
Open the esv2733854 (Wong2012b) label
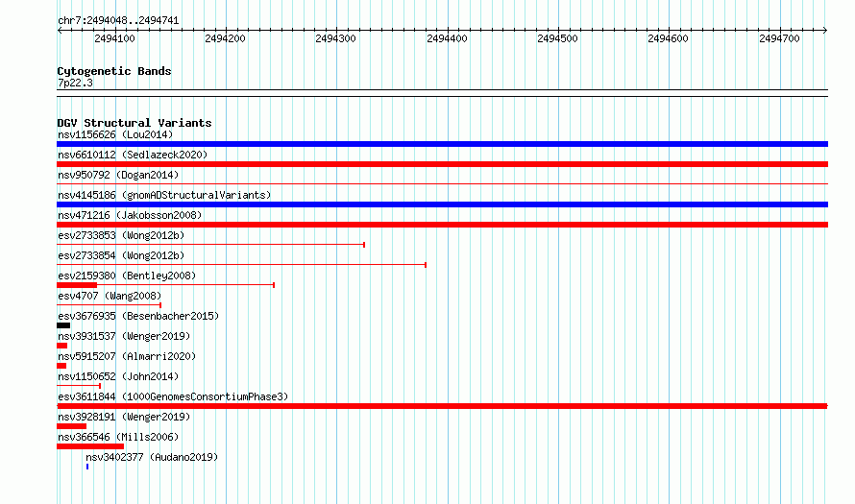coord(121,255)
